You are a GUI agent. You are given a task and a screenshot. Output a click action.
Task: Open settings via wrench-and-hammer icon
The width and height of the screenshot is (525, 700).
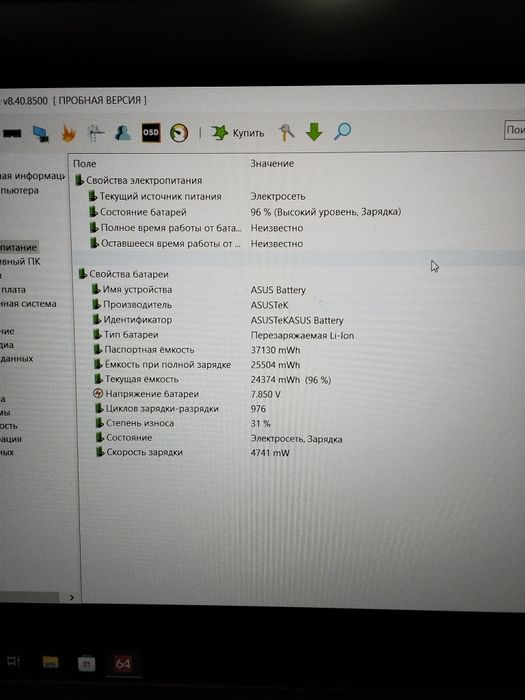pyautogui.click(x=287, y=133)
